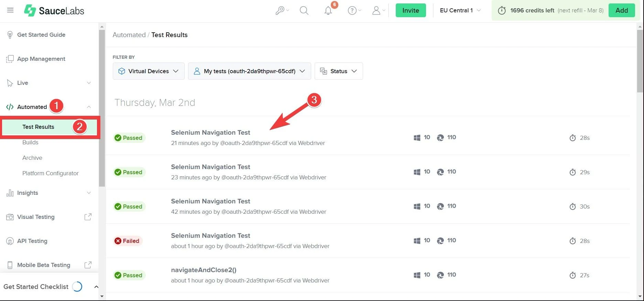This screenshot has width=644, height=301.
Task: Click the Mobile Beta Testing phone icon
Action: pyautogui.click(x=10, y=265)
